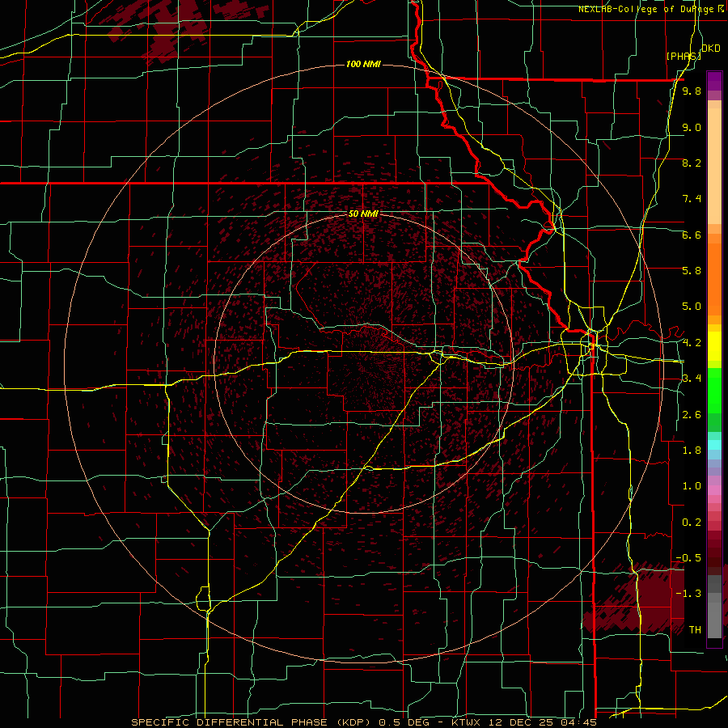Click the 5.8 scale value
728x728 pixels.
692,271
